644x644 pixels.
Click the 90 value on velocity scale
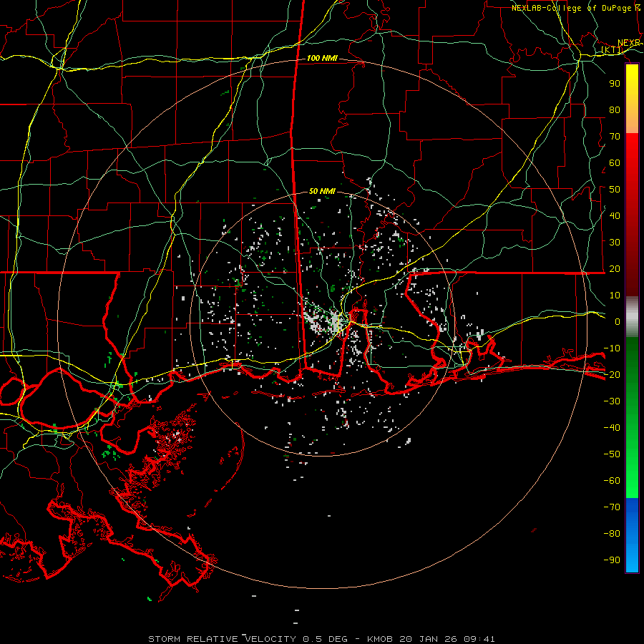615,84
